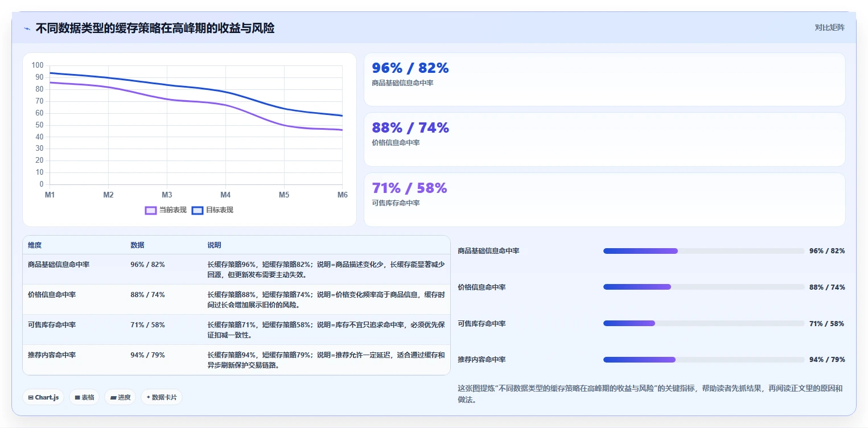Click the 对比矩阵 badge
Screen dimensions: 868x428
[x=829, y=27]
